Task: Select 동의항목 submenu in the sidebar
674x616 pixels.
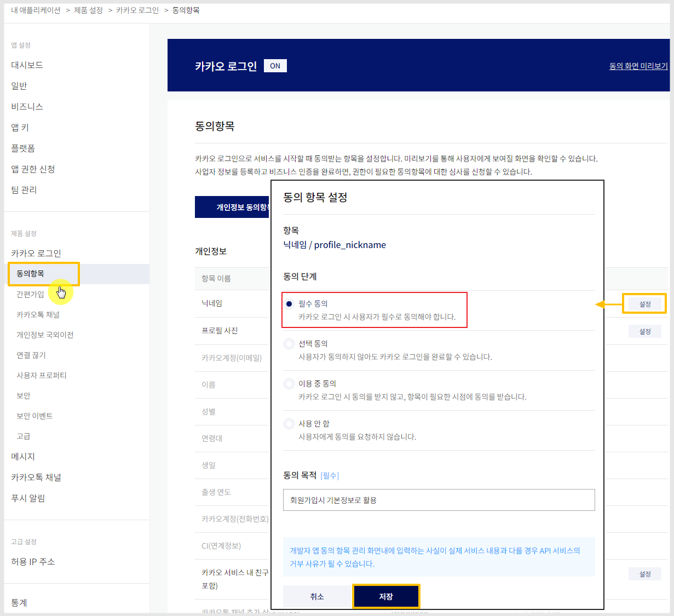Action: [31, 274]
